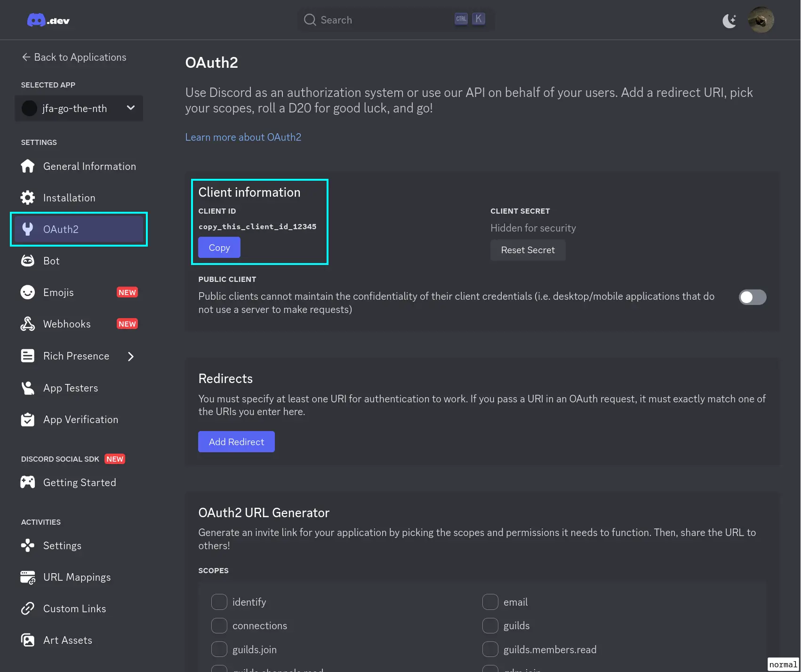Click the App Testers icon
801x672 pixels.
(28, 388)
